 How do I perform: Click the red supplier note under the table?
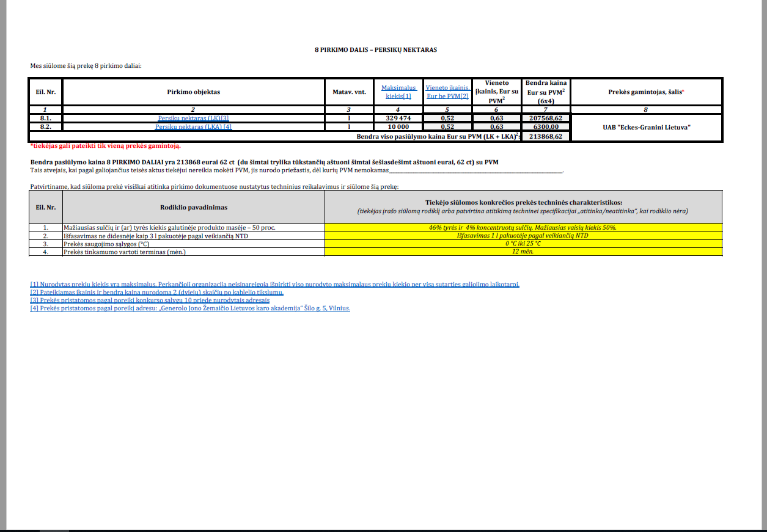coord(105,146)
